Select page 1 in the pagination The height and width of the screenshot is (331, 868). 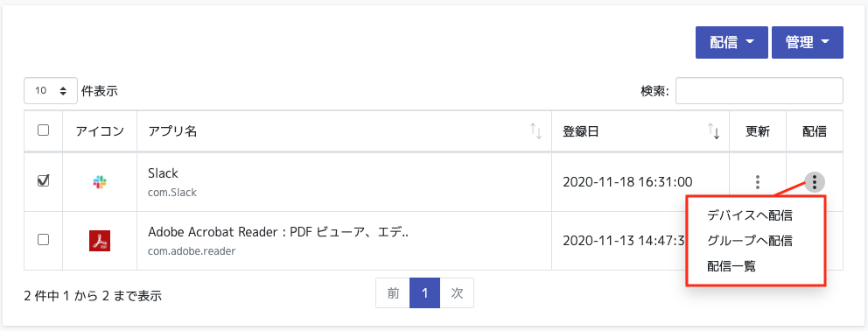[x=424, y=292]
